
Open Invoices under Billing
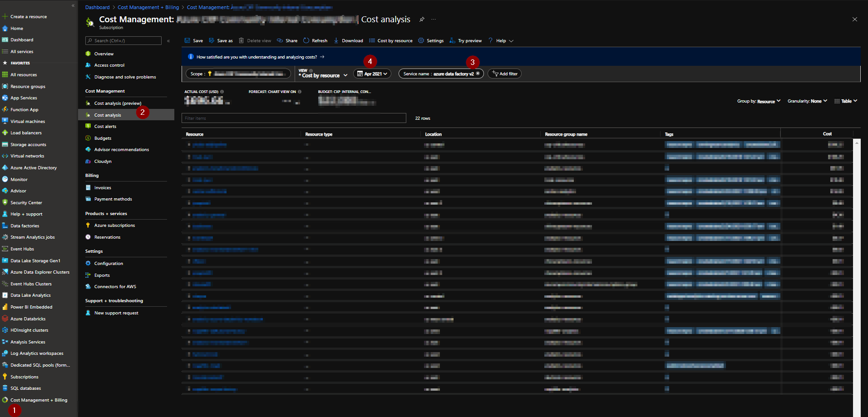[103, 188]
